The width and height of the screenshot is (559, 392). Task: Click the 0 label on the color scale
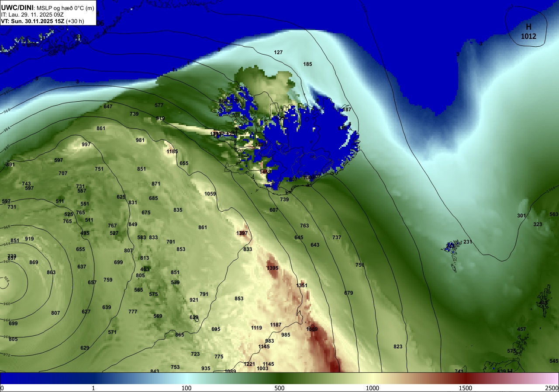(2, 388)
